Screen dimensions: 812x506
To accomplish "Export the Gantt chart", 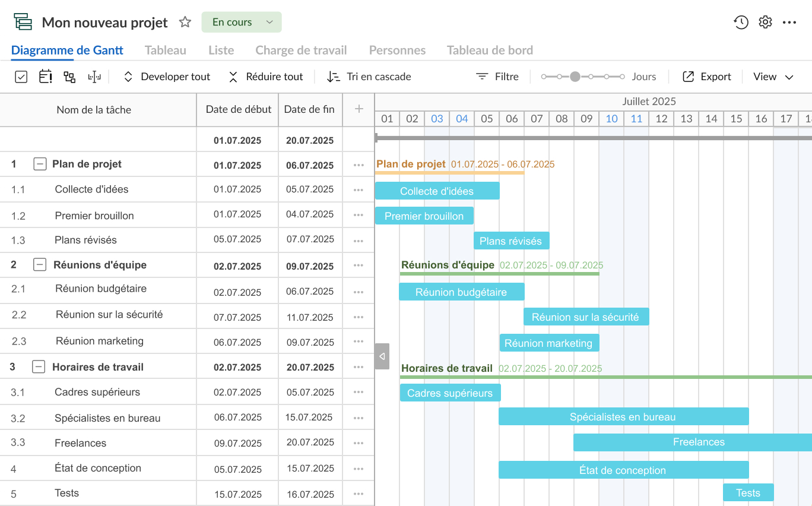I will coord(706,77).
